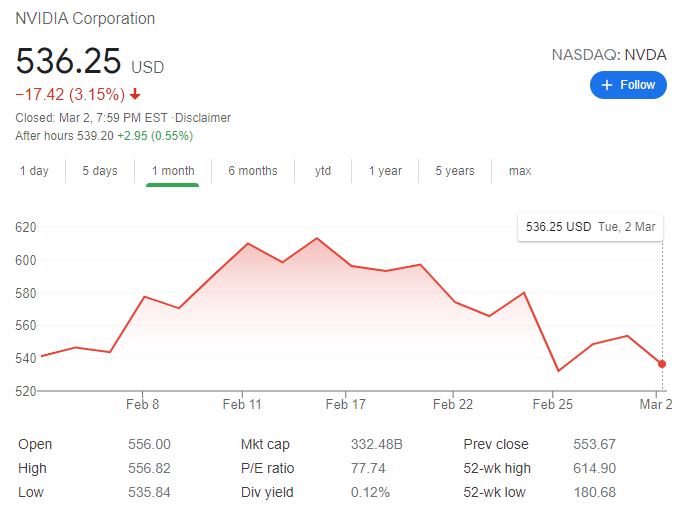Click the red end point on chart
The image size is (681, 521).
[x=662, y=364]
